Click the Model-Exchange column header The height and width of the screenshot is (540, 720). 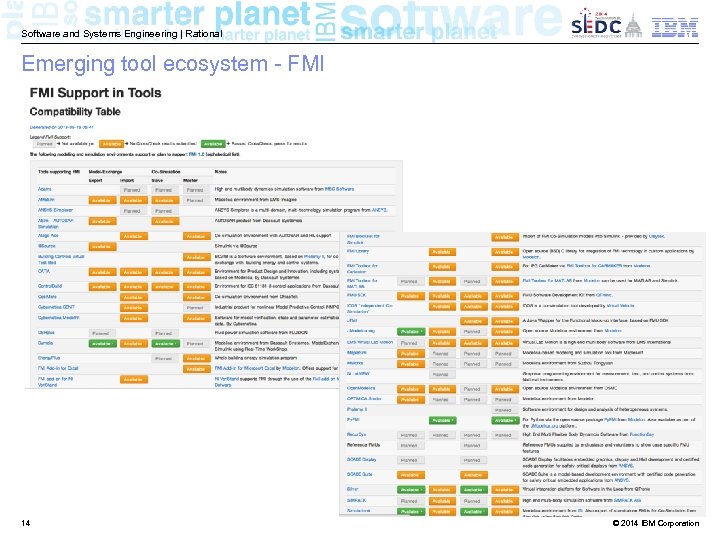coord(105,172)
